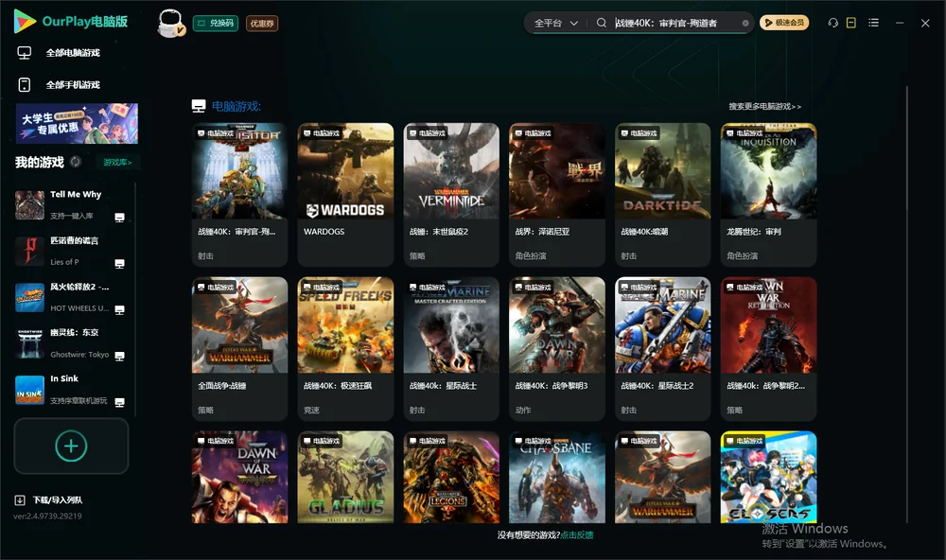The image size is (946, 560).
Task: Click the 点击反馈 feedback link
Action: [577, 535]
